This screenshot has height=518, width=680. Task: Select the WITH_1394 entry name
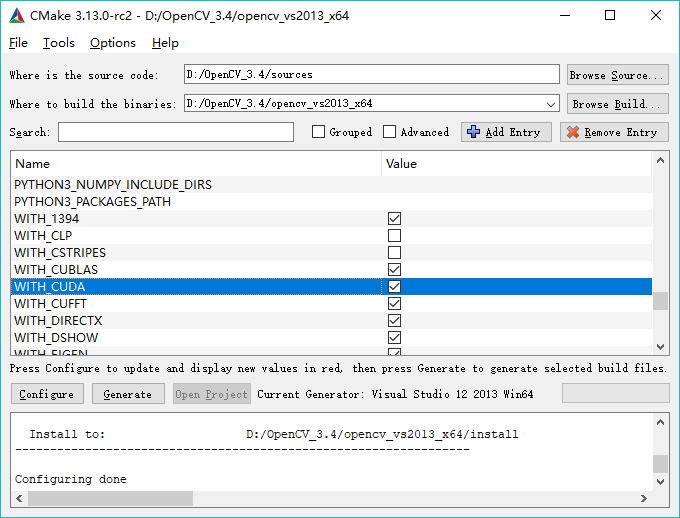tap(47, 219)
